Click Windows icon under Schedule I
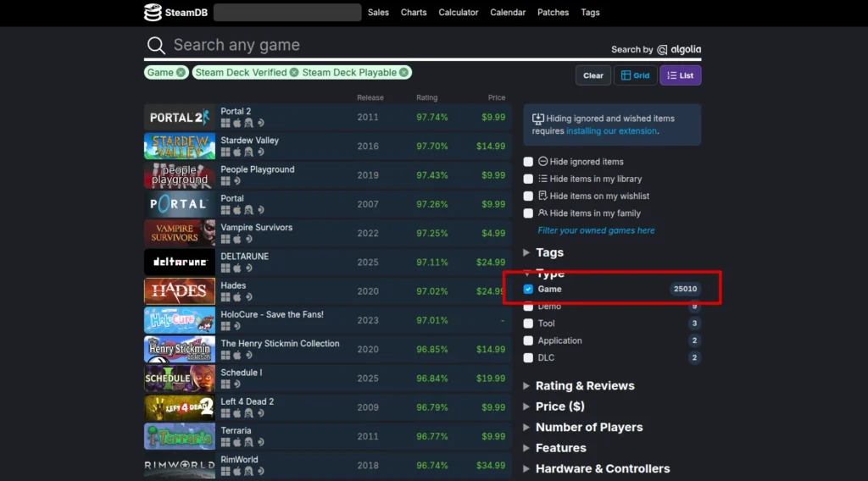Image resolution: width=868 pixels, height=481 pixels. (x=225, y=384)
